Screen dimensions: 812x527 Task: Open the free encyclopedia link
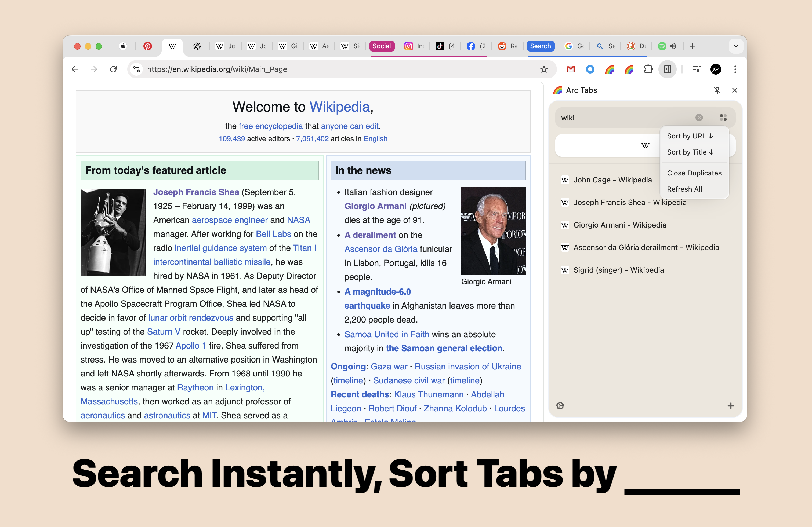click(x=271, y=126)
